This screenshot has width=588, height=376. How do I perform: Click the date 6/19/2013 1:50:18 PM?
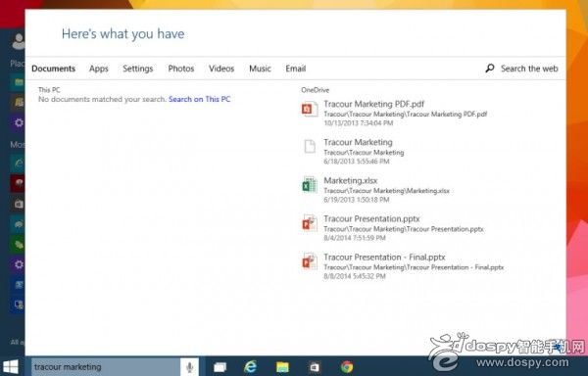pos(357,200)
